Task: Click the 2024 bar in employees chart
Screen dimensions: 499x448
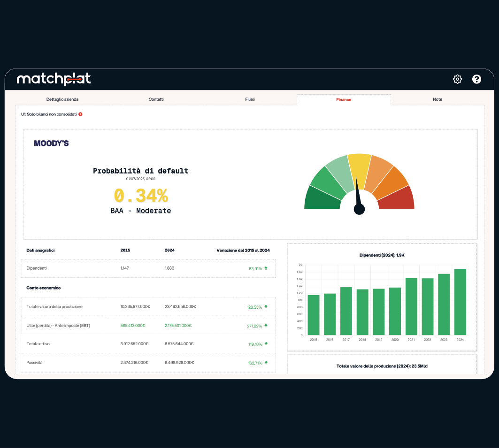Action: click(460, 303)
